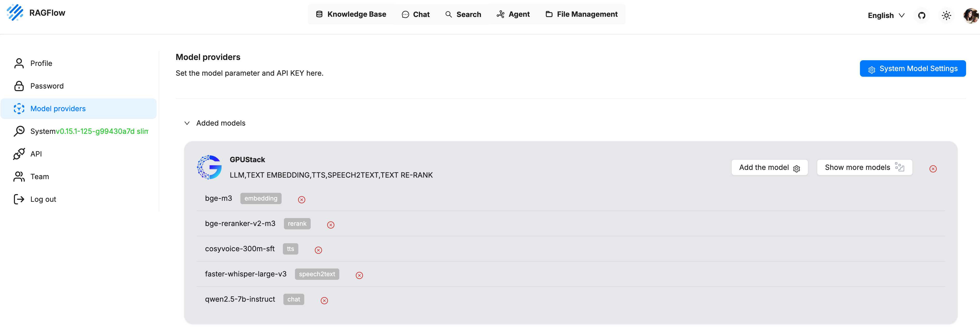Delete the faster-whisper-large-v3 model
This screenshot has width=980, height=330.
[359, 276]
